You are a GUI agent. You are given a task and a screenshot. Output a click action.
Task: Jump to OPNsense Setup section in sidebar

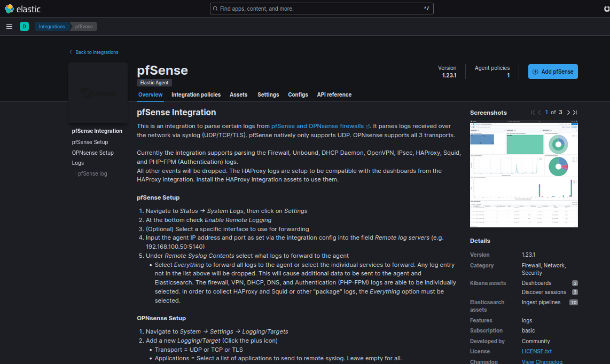[92, 153]
